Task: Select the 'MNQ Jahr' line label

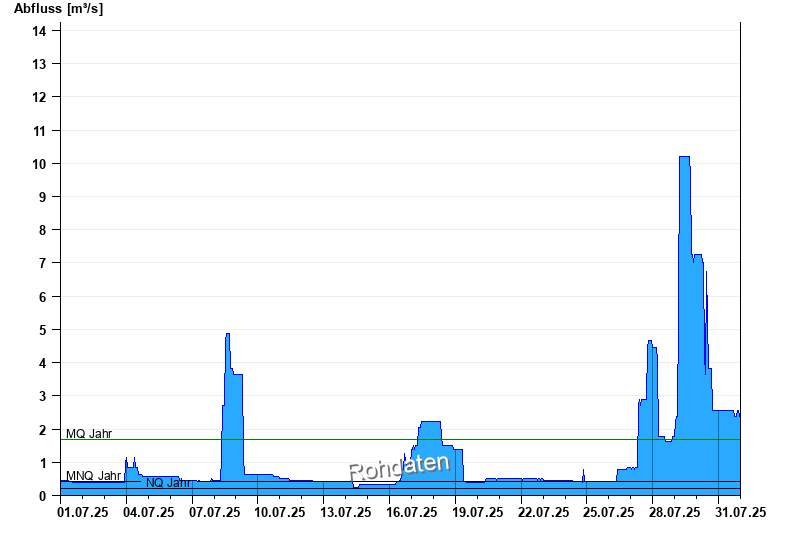Action: pyautogui.click(x=93, y=476)
